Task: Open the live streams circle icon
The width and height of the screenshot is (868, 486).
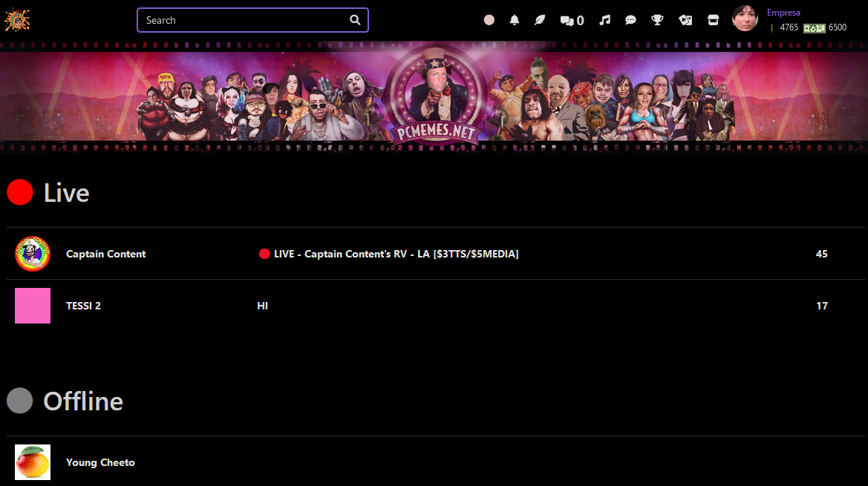Action: [489, 20]
